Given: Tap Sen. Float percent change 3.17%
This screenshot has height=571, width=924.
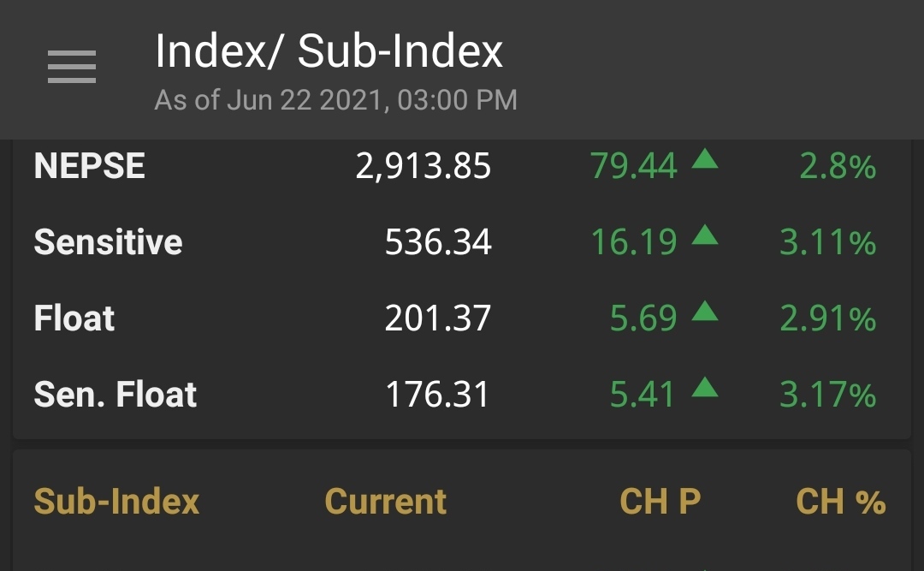Looking at the screenshot, I should point(828,395).
